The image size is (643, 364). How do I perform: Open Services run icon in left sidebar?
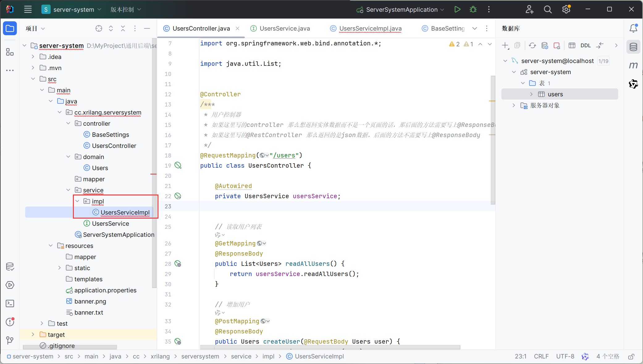click(x=10, y=285)
